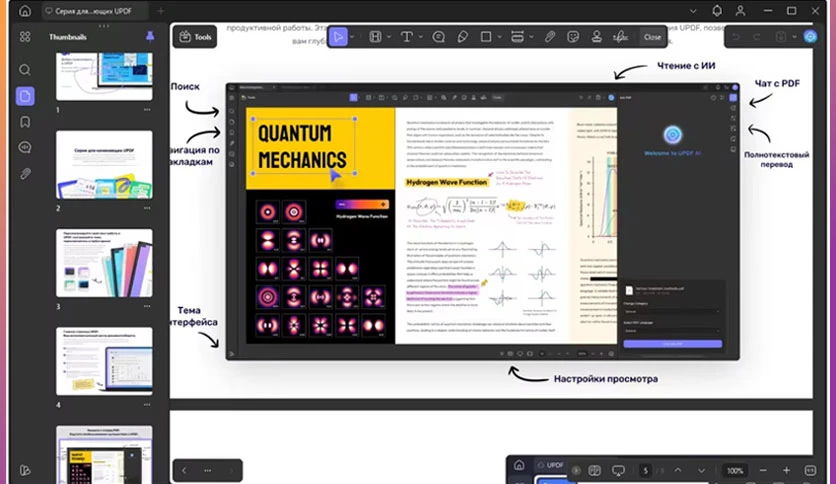Open the bottom-left ellipsis menu

(207, 471)
